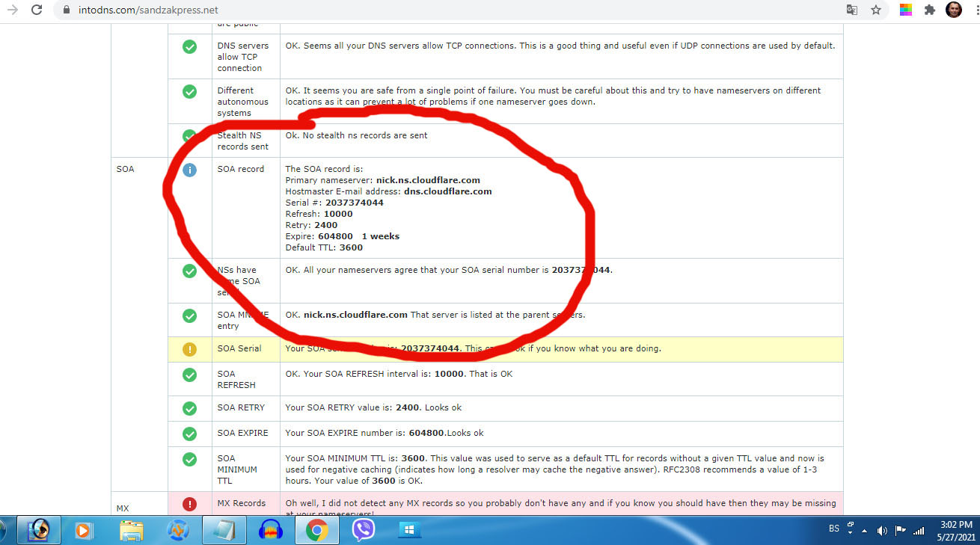Open the Chrome profile avatar
980x545 pixels.
click(x=954, y=10)
